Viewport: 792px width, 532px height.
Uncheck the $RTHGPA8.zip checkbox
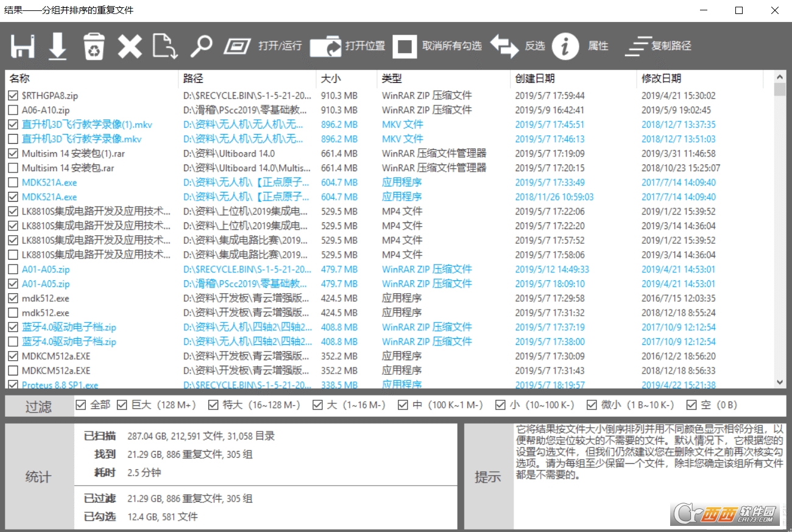(13, 96)
